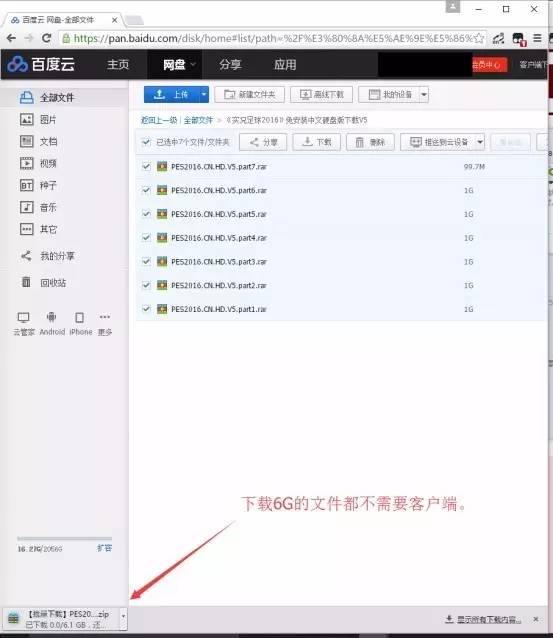
Task: Click 离线下载 offline download button
Action: click(321, 94)
